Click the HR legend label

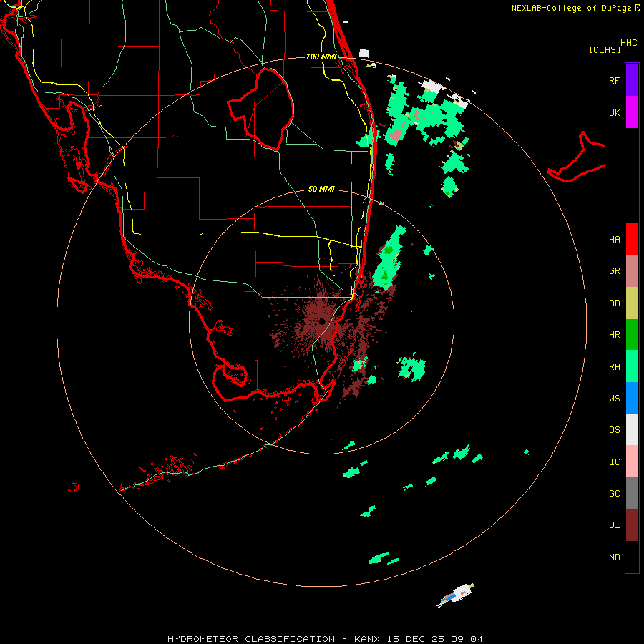(614, 335)
